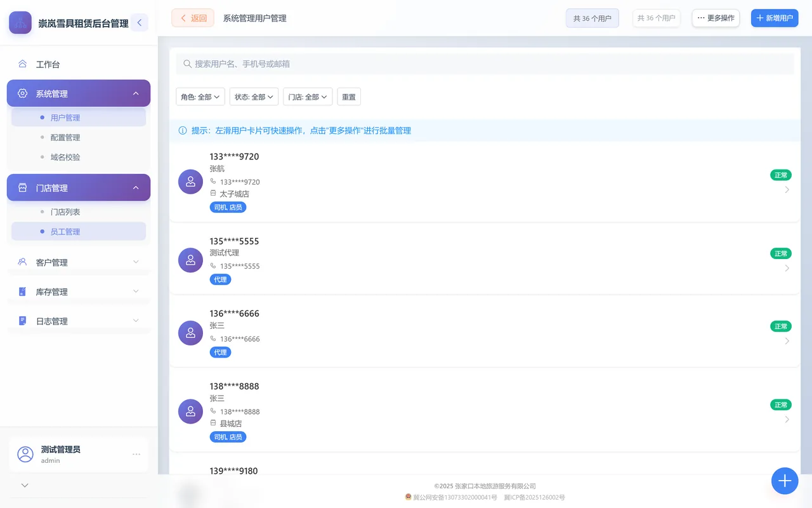This screenshot has height=508, width=812.
Task: Click the gear icon of 系统管理
Action: click(23, 93)
